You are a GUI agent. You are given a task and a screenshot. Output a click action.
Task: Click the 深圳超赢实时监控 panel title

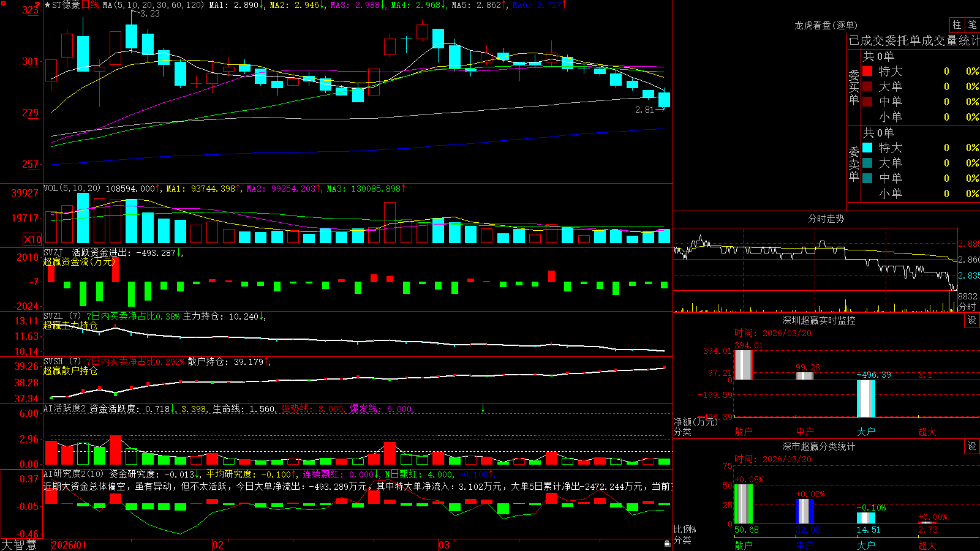[818, 320]
